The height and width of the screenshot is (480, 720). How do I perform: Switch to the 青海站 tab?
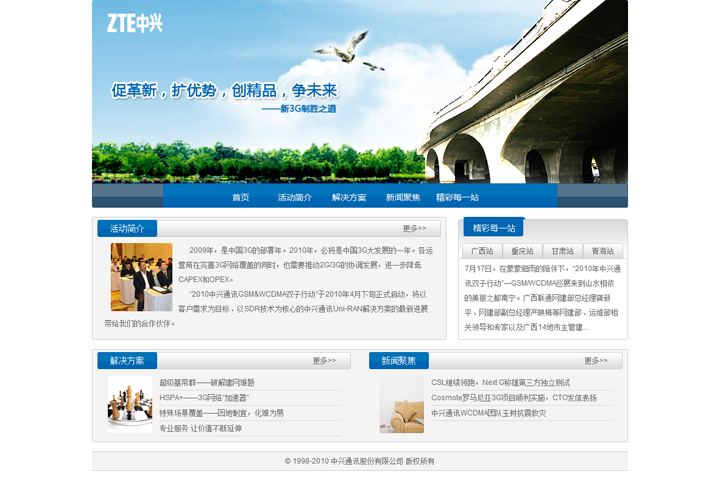point(603,251)
